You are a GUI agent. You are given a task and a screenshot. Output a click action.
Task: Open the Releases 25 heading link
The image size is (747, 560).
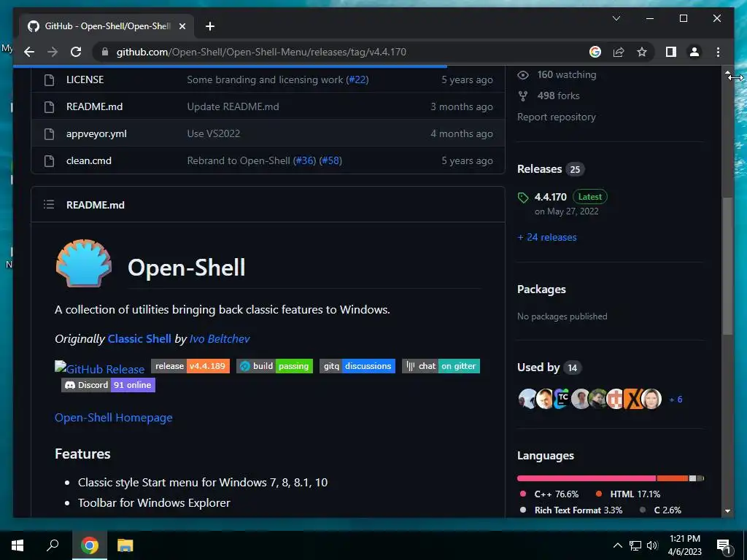[551, 169]
